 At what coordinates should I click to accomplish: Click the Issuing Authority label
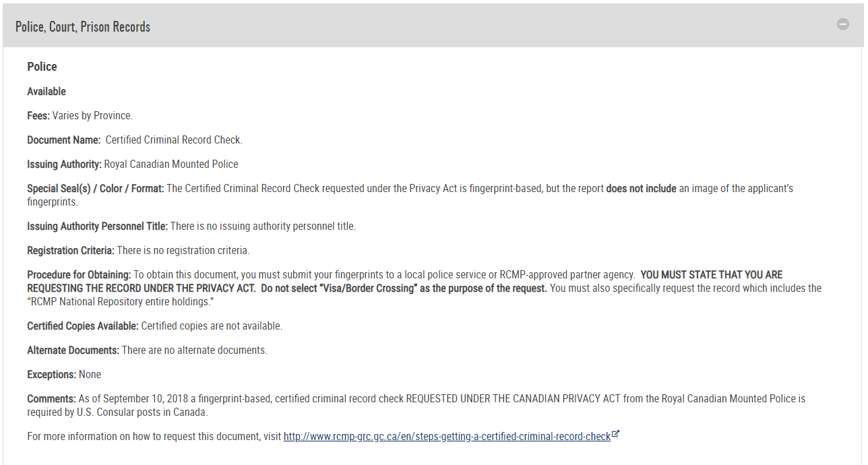click(x=65, y=164)
